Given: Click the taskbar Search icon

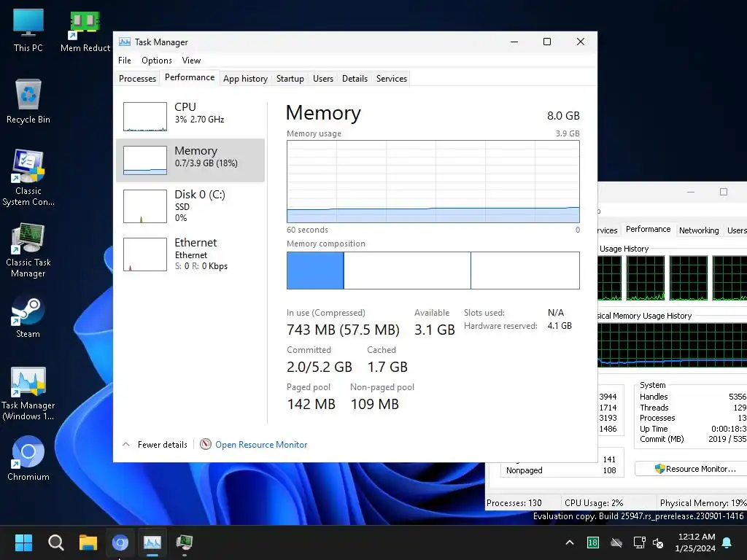Looking at the screenshot, I should [55, 542].
